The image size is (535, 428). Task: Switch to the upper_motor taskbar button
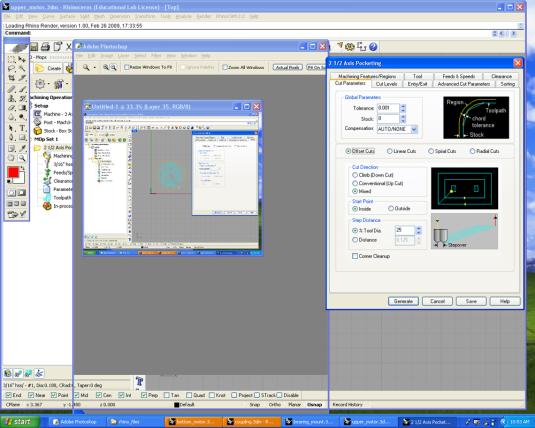[368, 422]
